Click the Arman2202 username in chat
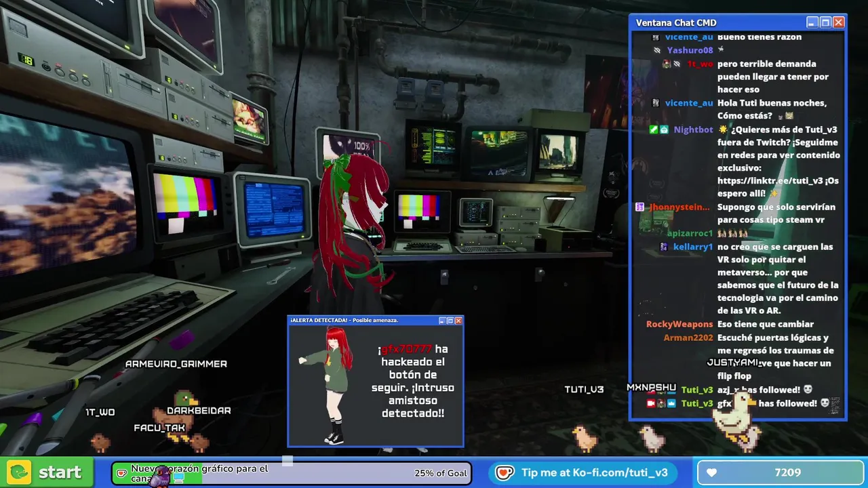This screenshot has height=488, width=868. pos(688,338)
